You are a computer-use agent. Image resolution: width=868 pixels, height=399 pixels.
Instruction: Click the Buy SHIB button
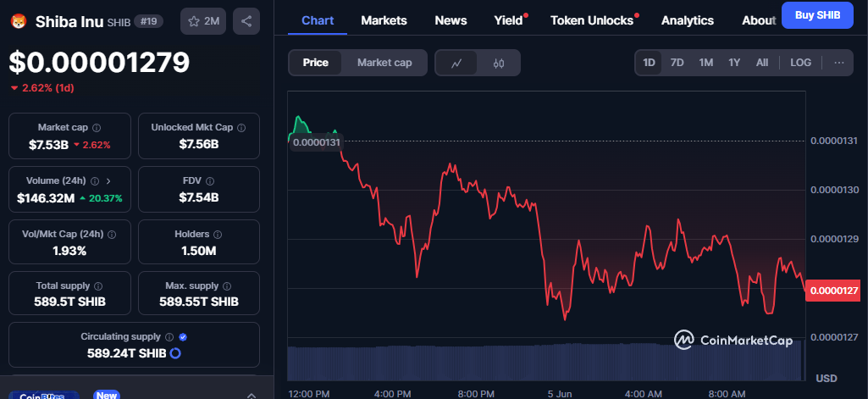(817, 15)
